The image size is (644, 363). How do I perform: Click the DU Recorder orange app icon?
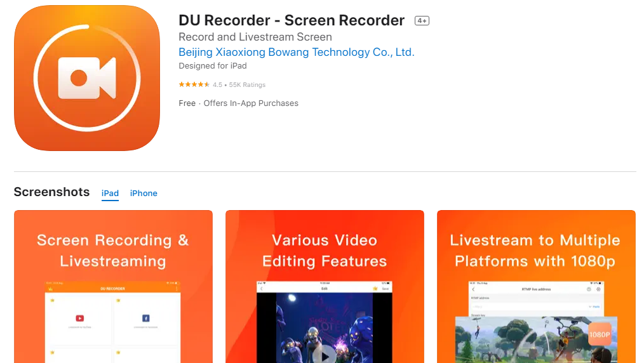86,78
